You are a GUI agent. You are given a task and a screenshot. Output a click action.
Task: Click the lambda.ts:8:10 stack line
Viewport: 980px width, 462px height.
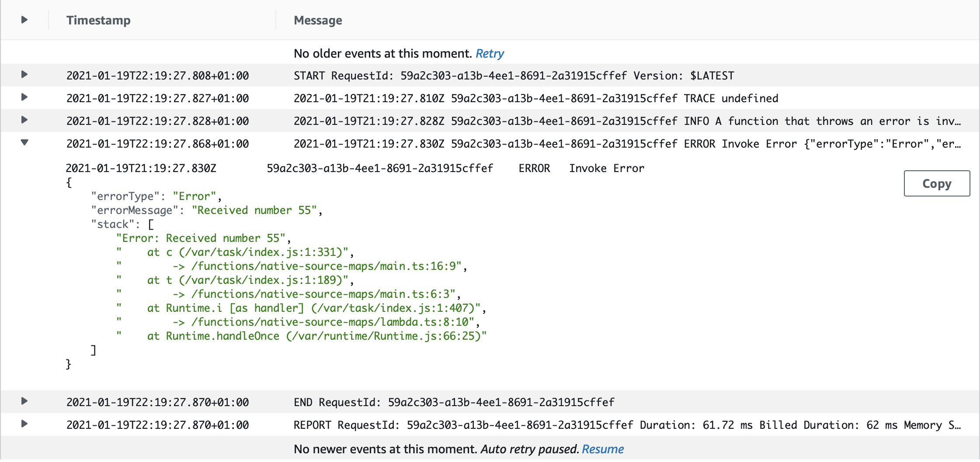[x=324, y=322]
